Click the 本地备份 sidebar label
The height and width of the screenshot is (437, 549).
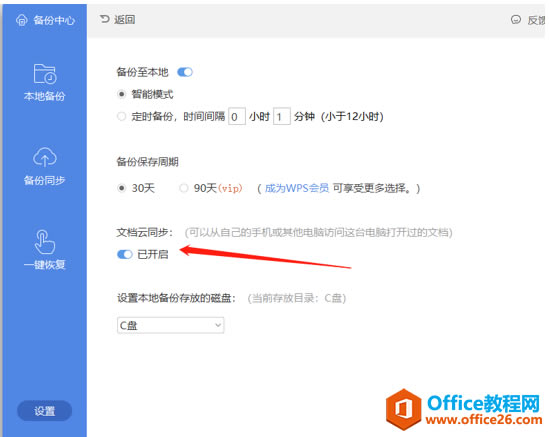click(44, 96)
